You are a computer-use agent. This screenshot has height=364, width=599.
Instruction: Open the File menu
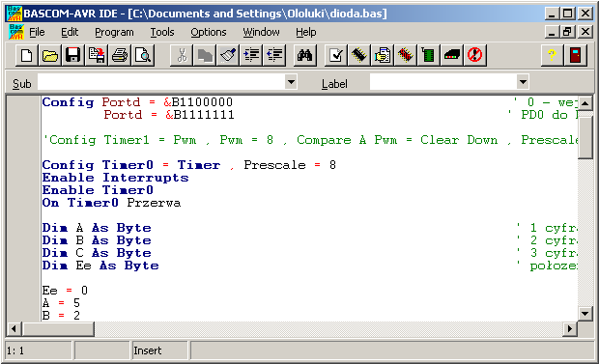point(37,33)
